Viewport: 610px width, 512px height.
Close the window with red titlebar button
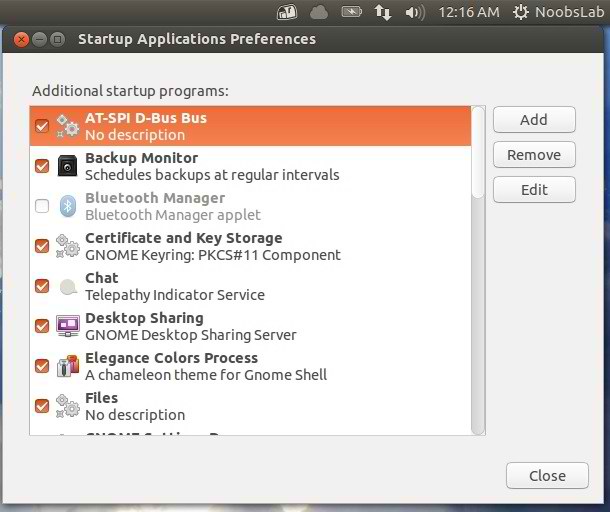click(21, 39)
